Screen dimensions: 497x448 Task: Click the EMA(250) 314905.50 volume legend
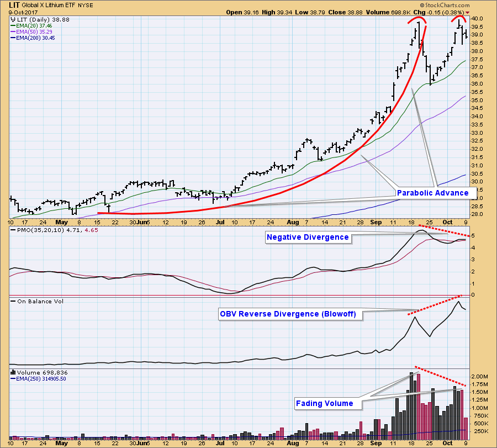click(38, 378)
